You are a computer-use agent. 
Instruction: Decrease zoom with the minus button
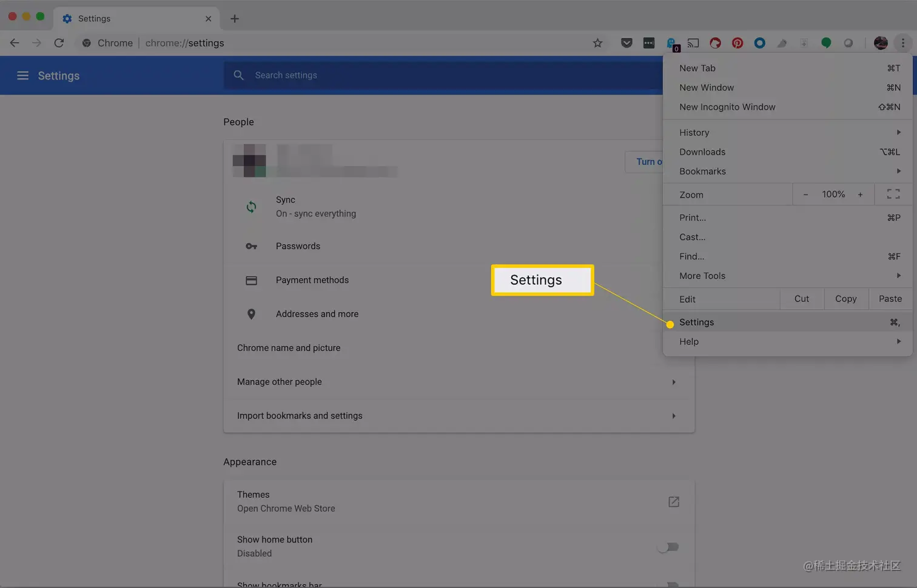coord(805,194)
